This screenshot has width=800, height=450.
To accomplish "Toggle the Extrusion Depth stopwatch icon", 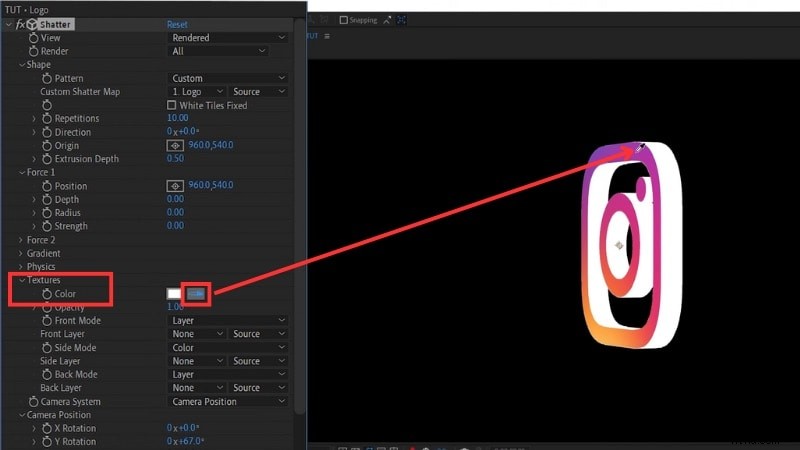I will click(x=47, y=159).
